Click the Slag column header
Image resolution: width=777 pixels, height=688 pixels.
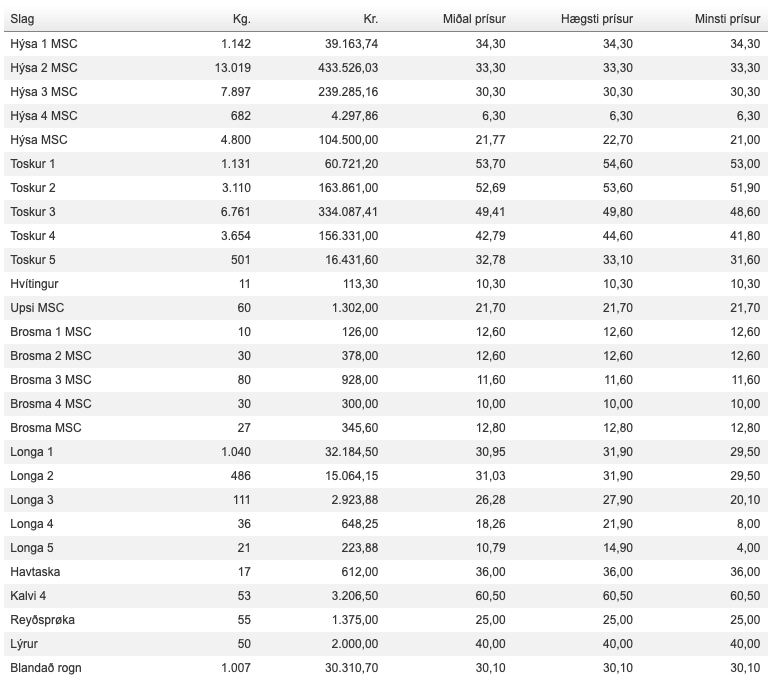(22, 19)
